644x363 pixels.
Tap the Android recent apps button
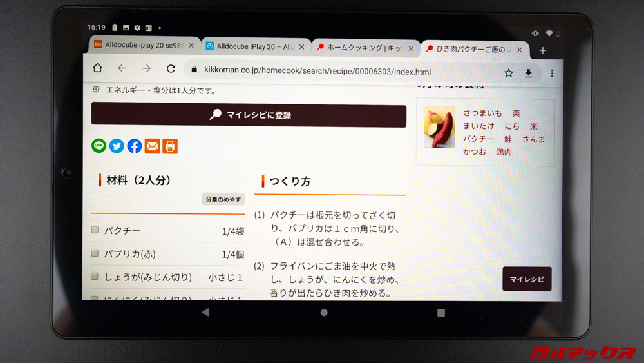pos(441,313)
